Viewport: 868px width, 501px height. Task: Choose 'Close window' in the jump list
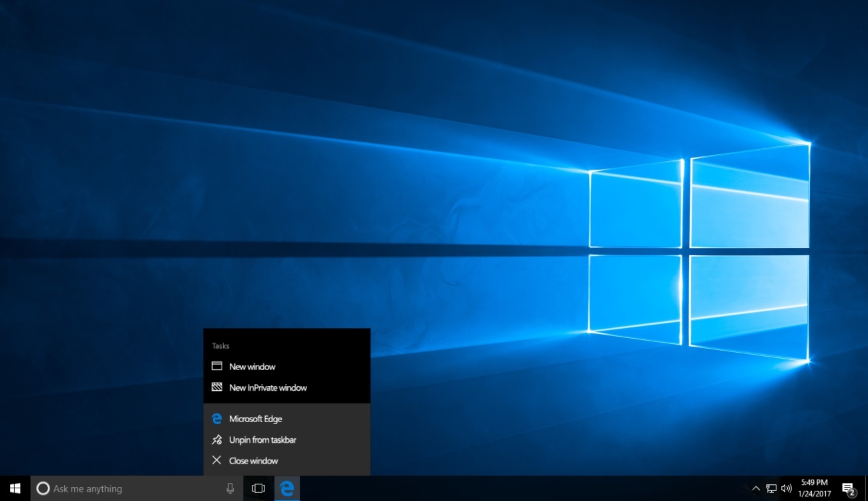point(253,460)
